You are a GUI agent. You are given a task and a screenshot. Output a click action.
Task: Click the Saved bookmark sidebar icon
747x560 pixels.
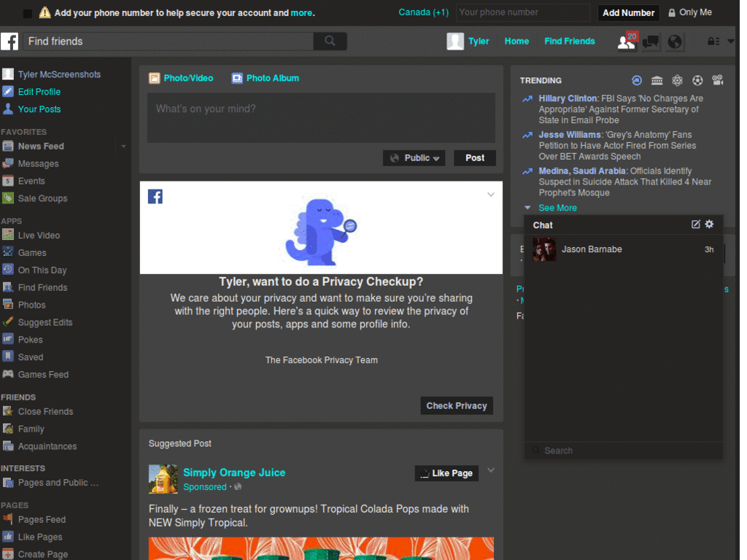8,357
